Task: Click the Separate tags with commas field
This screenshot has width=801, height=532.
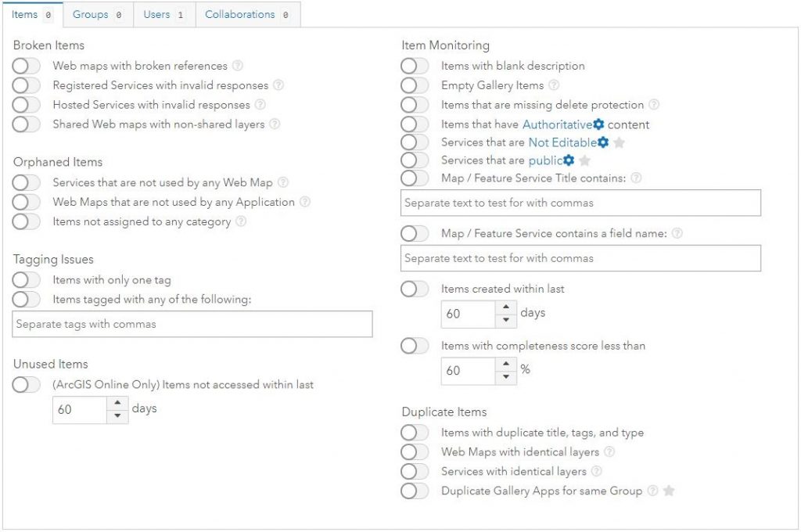Action: coord(192,324)
